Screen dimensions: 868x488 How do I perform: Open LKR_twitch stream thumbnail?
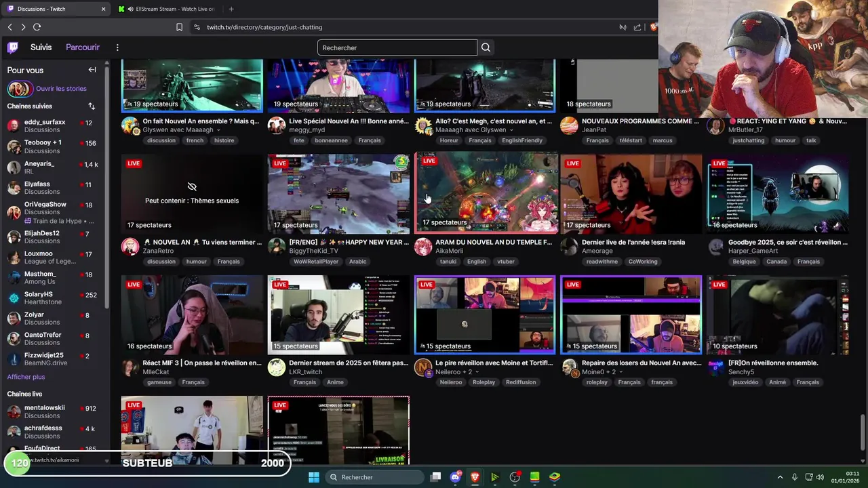pos(338,315)
